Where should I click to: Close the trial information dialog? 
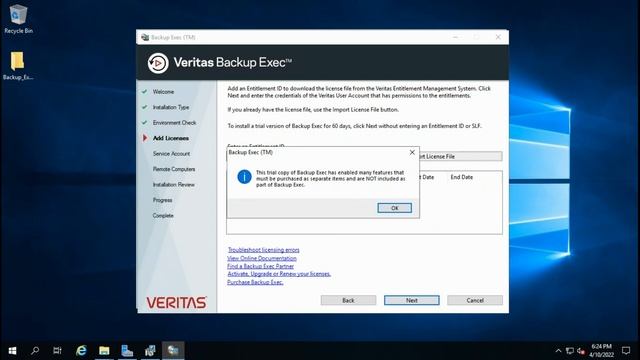pos(412,152)
